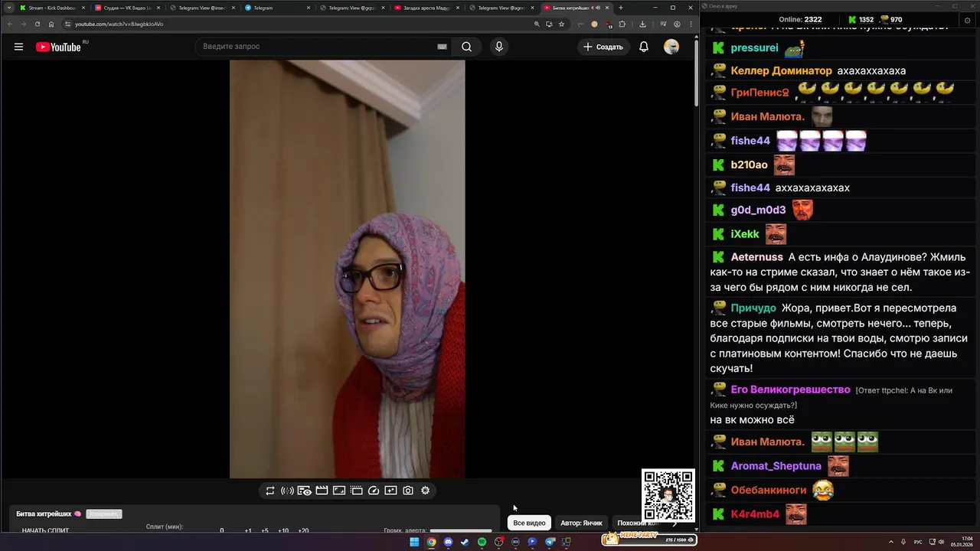Click username pressurei in chat
The width and height of the screenshot is (980, 551).
click(x=754, y=47)
